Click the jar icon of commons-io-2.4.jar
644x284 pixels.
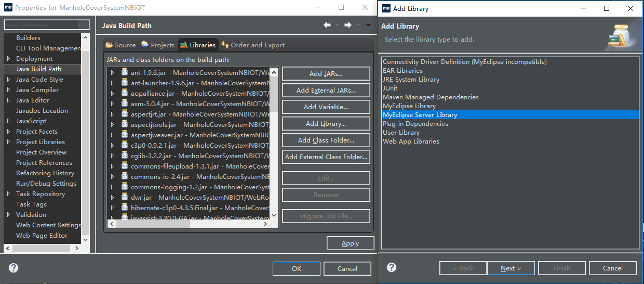click(x=125, y=176)
